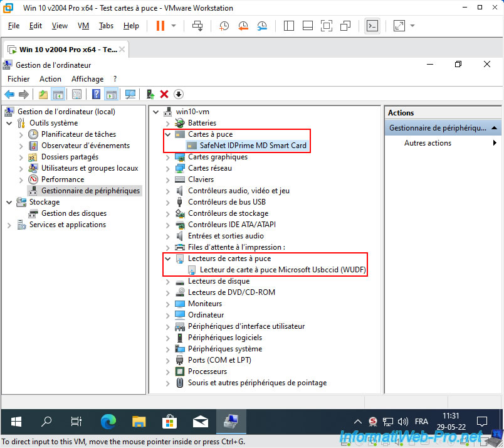This screenshot has height=448, width=504.
Task: Select Gestionnaire de périphériques in the left tree
Action: point(91,191)
